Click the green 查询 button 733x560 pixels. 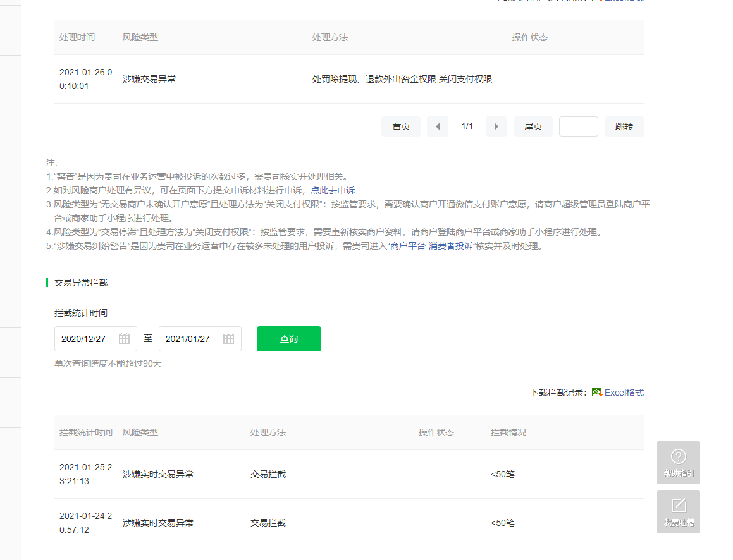289,339
